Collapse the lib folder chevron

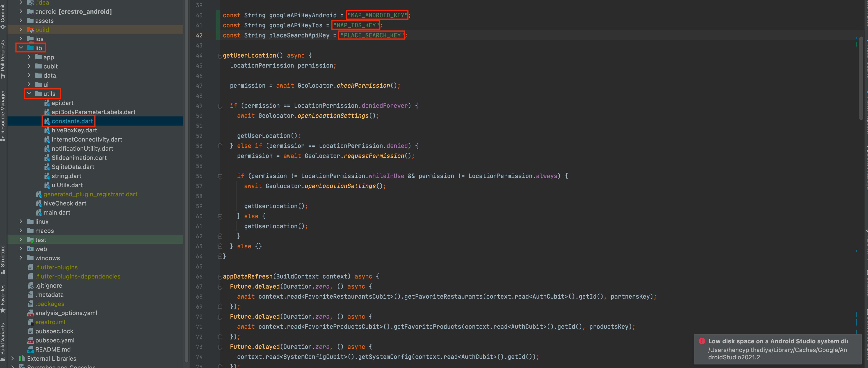pos(21,48)
